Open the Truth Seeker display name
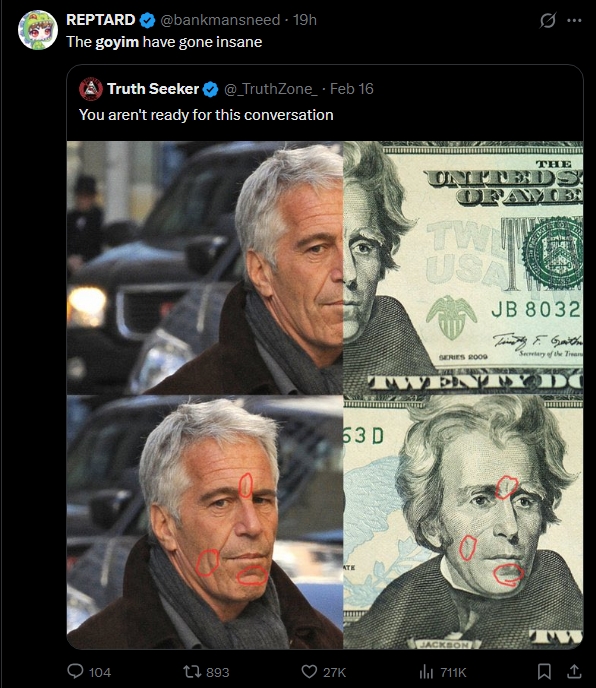Image resolution: width=596 pixels, height=688 pixels. point(153,89)
